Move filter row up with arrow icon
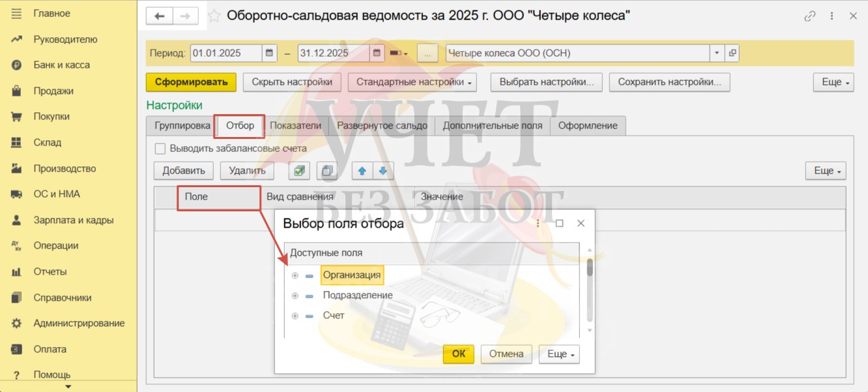This screenshot has width=868, height=392. (362, 171)
